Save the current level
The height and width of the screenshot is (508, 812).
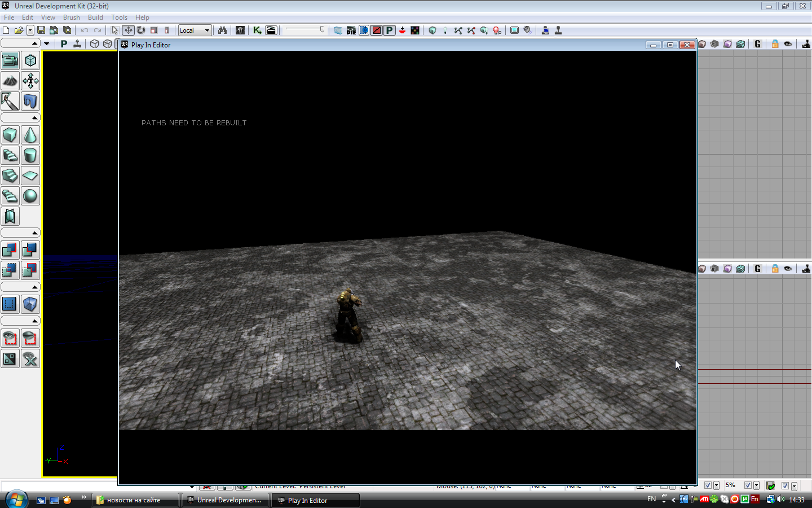click(x=41, y=30)
